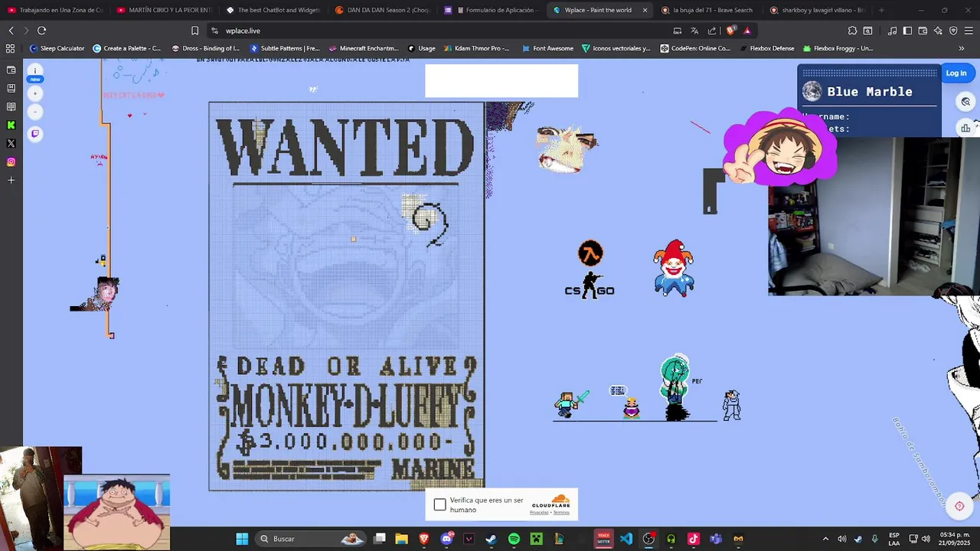This screenshot has width=980, height=551.
Task: Click the jester clown pixel art
Action: click(x=674, y=268)
